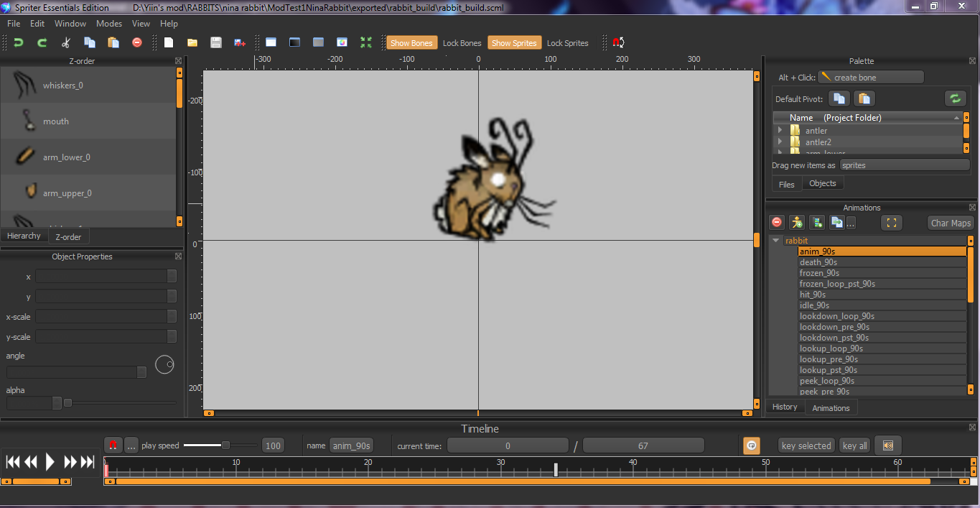This screenshot has height=508, width=980.
Task: Disable the Show Sprites toggle
Action: pyautogui.click(x=514, y=43)
